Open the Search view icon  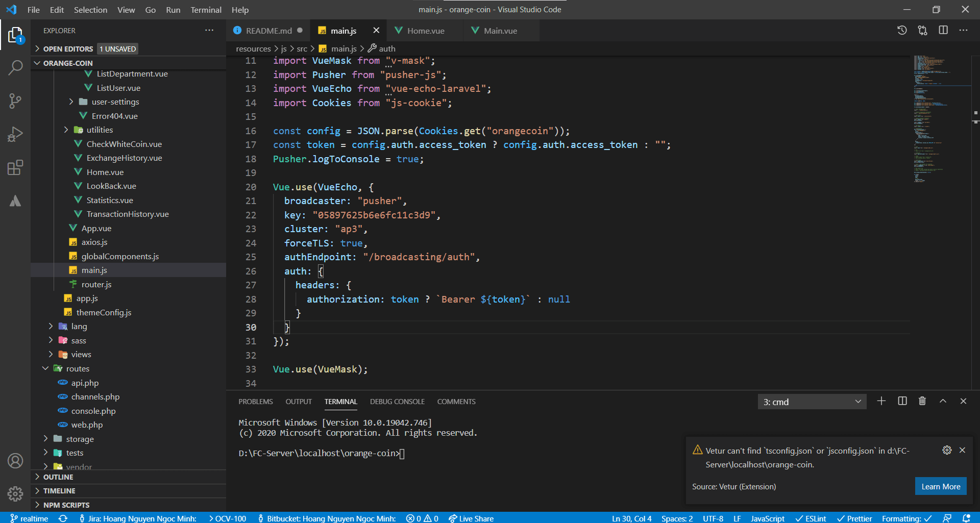(x=15, y=67)
